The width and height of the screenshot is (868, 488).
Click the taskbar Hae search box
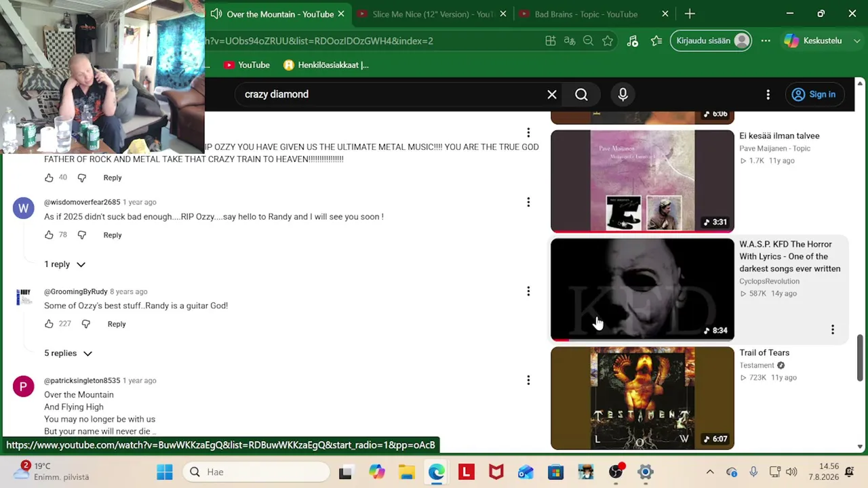[256, 472]
